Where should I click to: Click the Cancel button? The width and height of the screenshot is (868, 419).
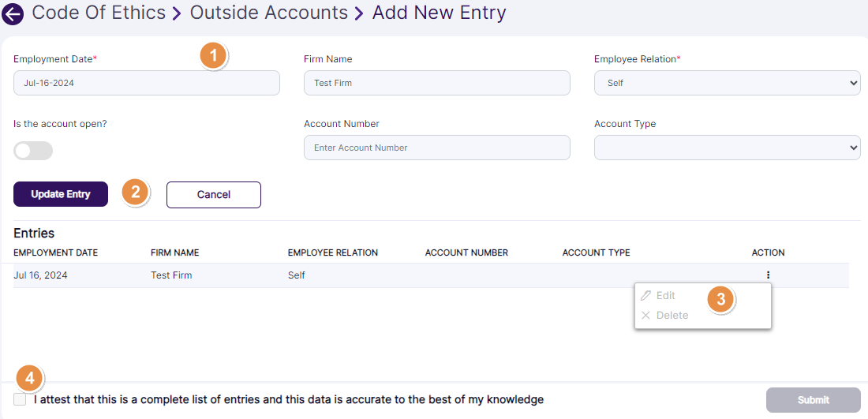213,195
